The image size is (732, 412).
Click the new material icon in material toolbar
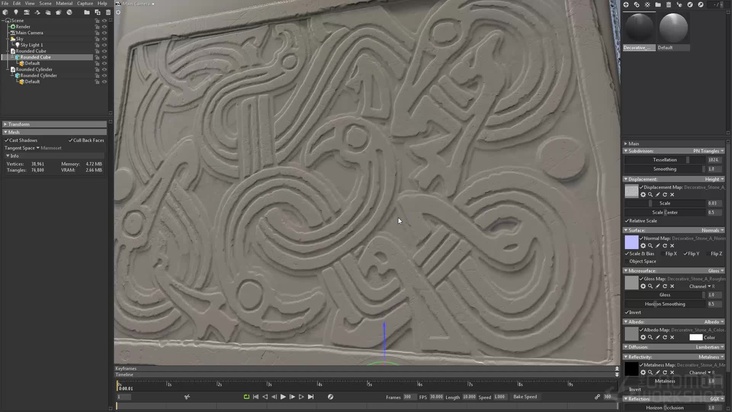click(x=626, y=5)
